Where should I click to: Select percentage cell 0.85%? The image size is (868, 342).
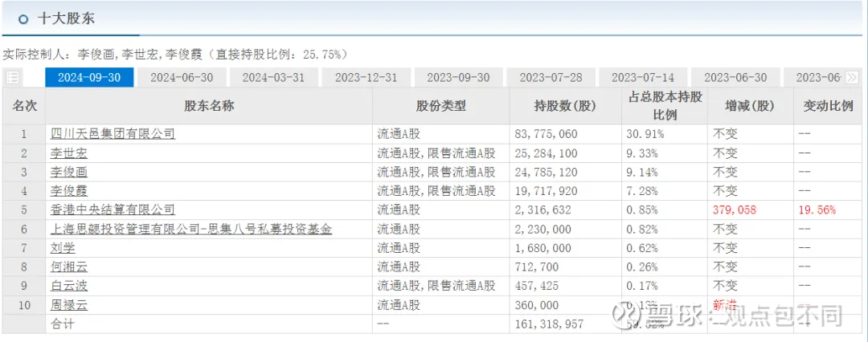click(x=642, y=210)
